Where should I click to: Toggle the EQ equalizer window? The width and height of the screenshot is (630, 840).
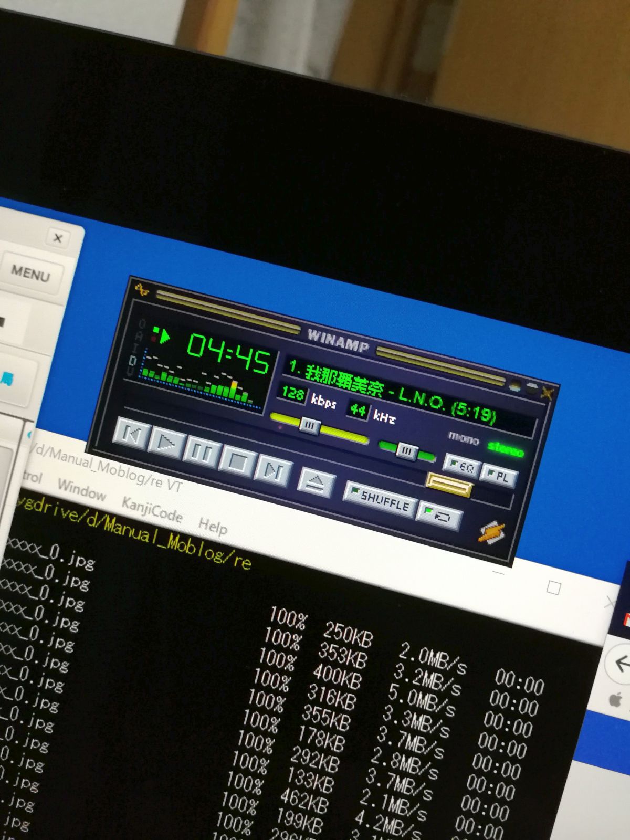coord(461,465)
